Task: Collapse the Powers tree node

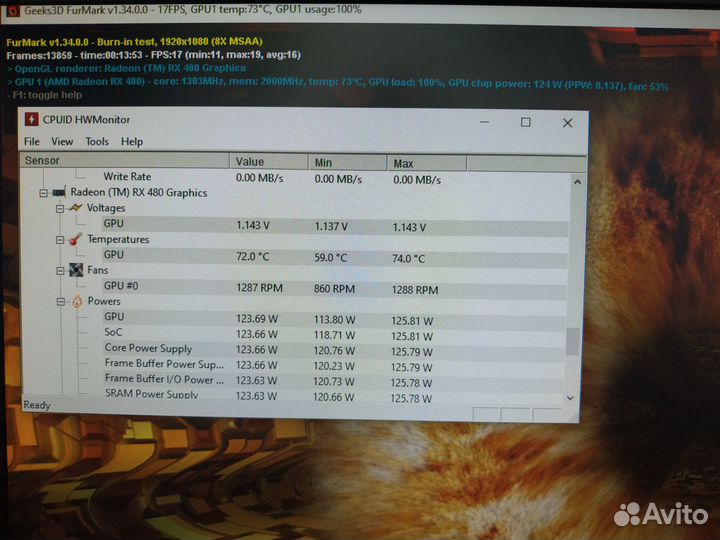Action: tap(61, 302)
